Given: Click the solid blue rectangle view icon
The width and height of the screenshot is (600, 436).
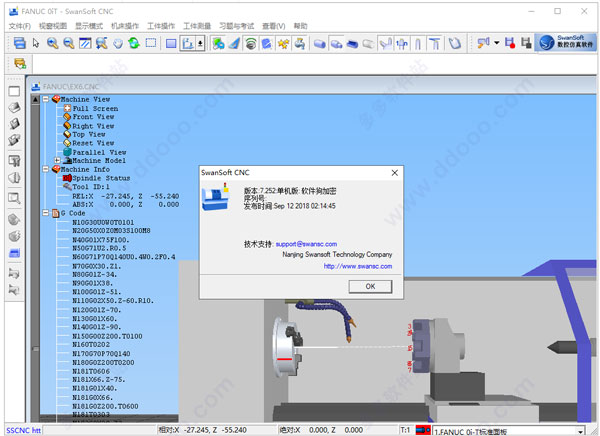Looking at the screenshot, I should coord(171,43).
